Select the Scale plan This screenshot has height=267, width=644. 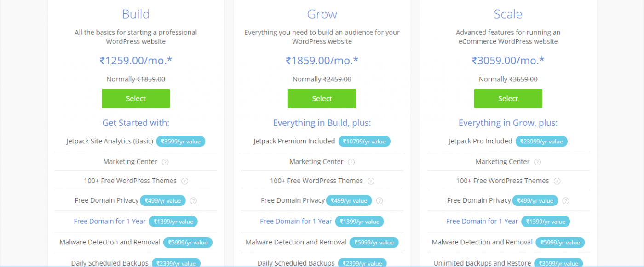(508, 98)
